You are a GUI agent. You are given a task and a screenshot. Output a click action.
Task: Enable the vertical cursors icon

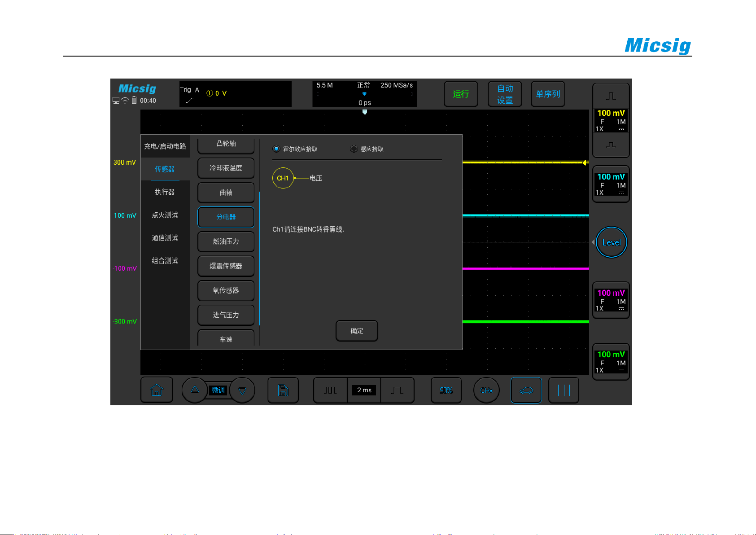point(564,390)
